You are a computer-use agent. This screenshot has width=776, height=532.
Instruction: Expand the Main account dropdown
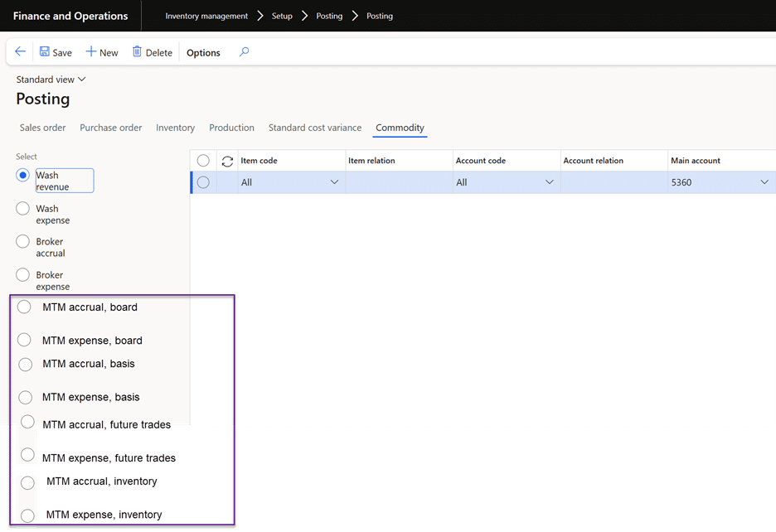click(764, 182)
